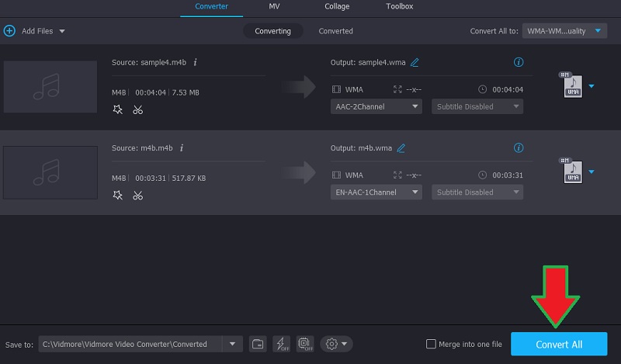Edit output name pencil for sample4.wma
This screenshot has height=364, width=621.
(x=415, y=62)
